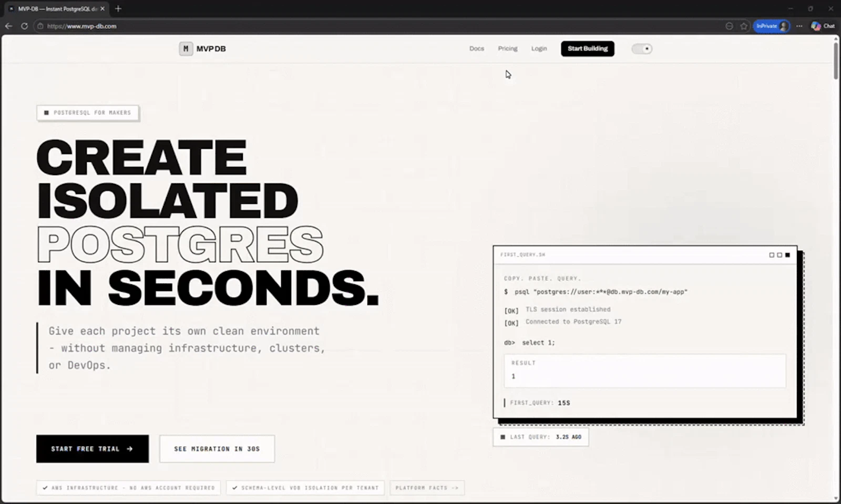The width and height of the screenshot is (841, 504).
Task: Click See Migration in 30s button
Action: coord(217,449)
